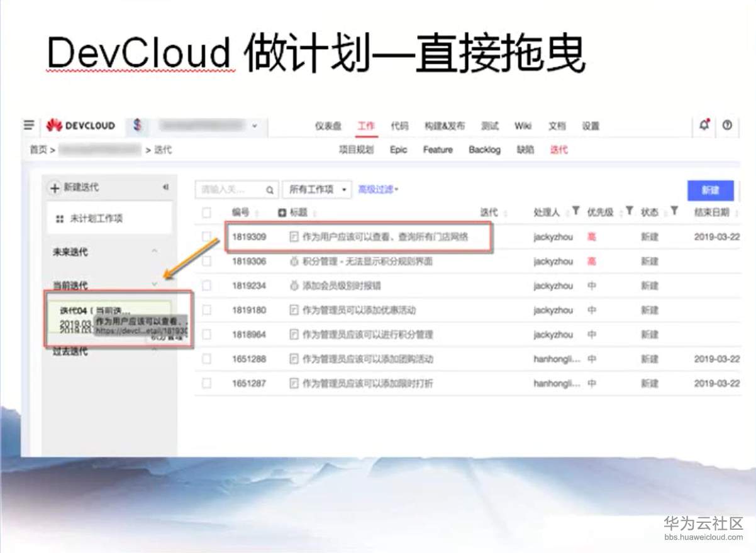Image resolution: width=756 pixels, height=553 pixels.
Task: Click work item number 1651288
Action: [249, 359]
